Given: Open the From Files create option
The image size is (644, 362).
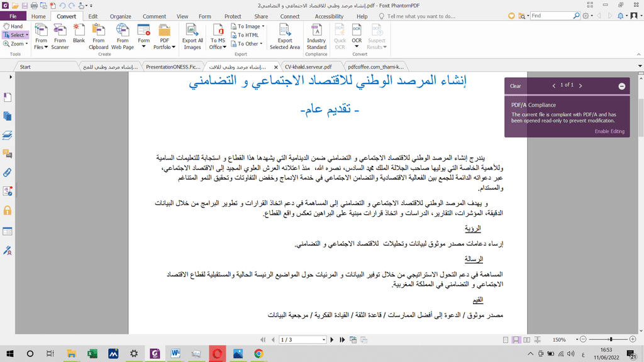Looking at the screenshot, I should pos(41,36).
